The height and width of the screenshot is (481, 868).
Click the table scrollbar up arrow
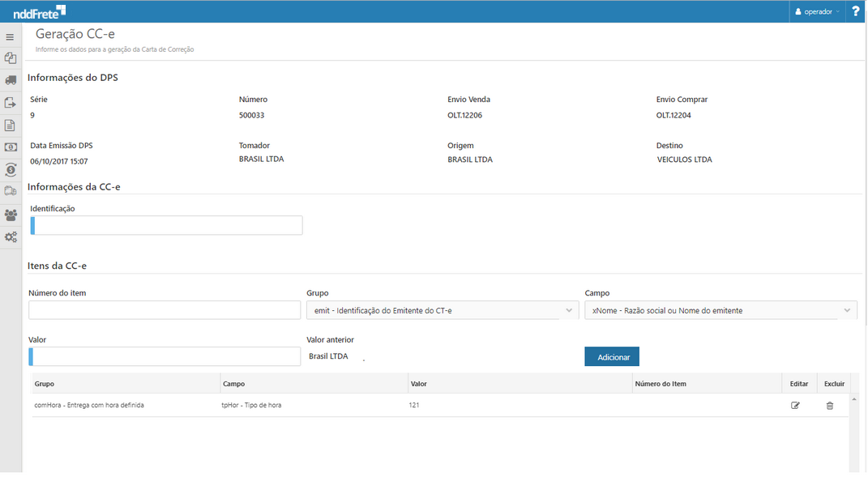point(854,399)
